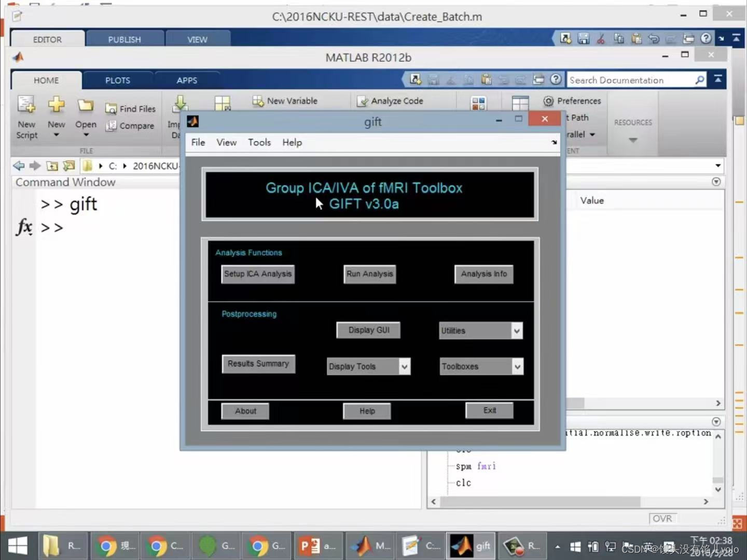Viewport: 747px width, 560px height.
Task: Click Editor toolbar save icon
Action: point(584,38)
